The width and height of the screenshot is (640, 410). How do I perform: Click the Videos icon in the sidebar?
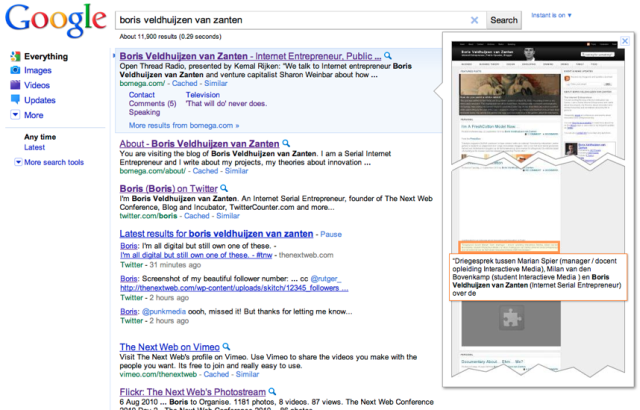pos(15,86)
